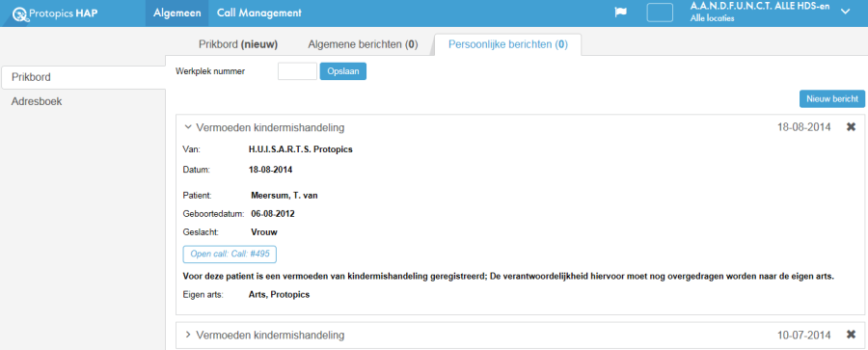Click the Werkplek nummer label
Image resolution: width=868 pixels, height=350 pixels.
[x=210, y=71]
